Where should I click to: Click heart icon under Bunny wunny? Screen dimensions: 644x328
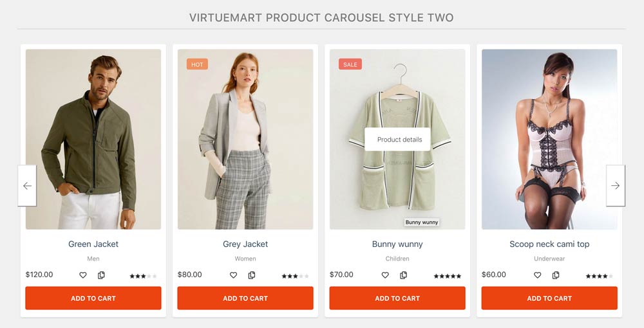click(x=385, y=275)
